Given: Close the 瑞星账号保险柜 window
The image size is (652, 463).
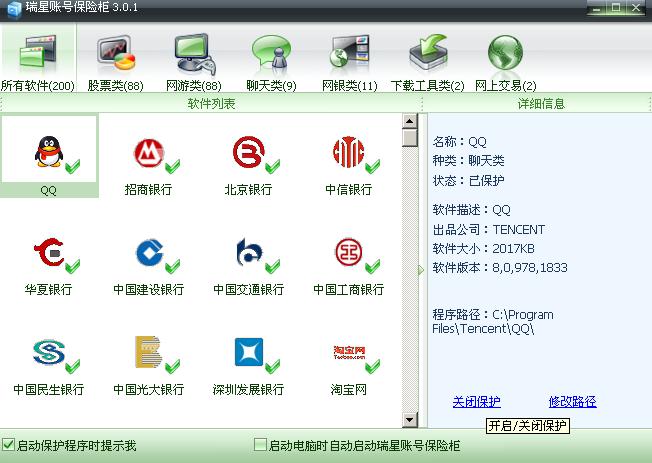Looking at the screenshot, I should click(x=636, y=8).
